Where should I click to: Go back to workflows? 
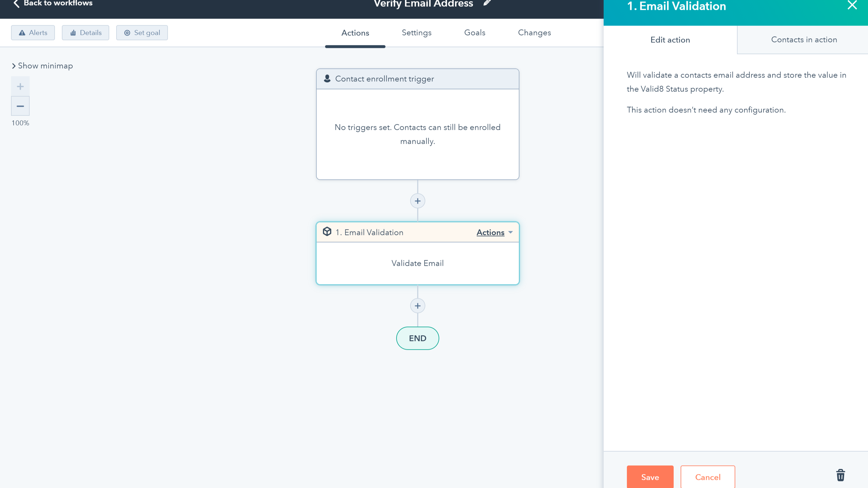coord(53,3)
